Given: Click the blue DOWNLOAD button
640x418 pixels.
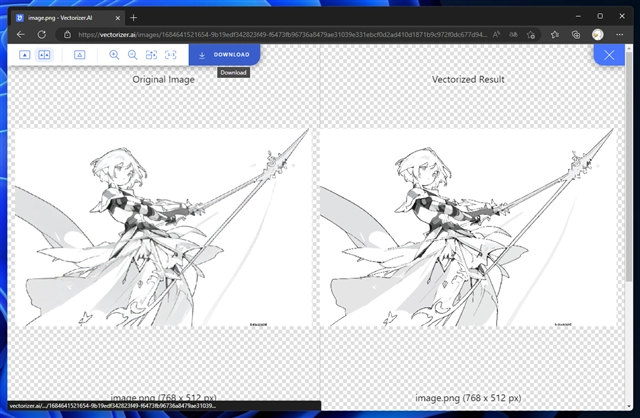Looking at the screenshot, I should [x=224, y=55].
